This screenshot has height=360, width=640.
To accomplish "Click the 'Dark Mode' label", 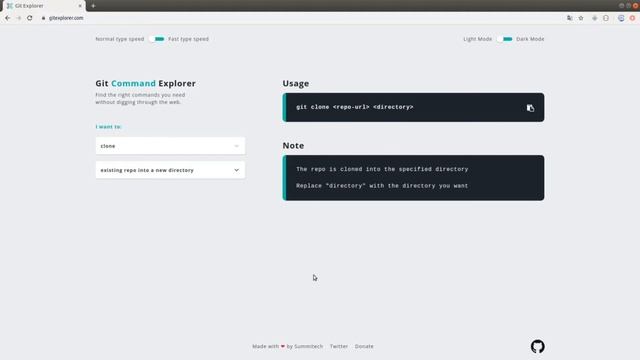I will [x=530, y=39].
